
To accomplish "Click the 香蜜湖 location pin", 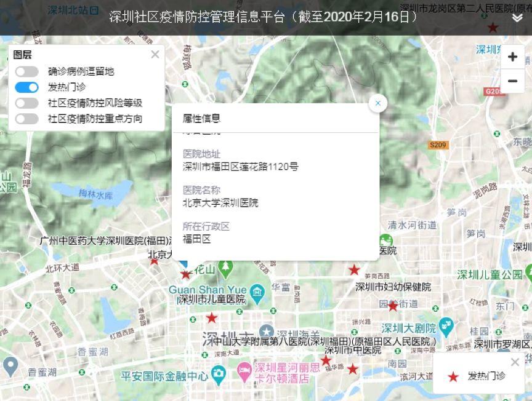I will coord(10,367).
